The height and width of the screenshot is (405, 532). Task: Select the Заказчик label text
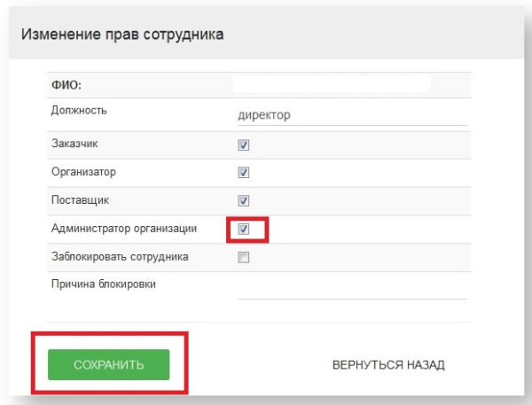click(77, 143)
